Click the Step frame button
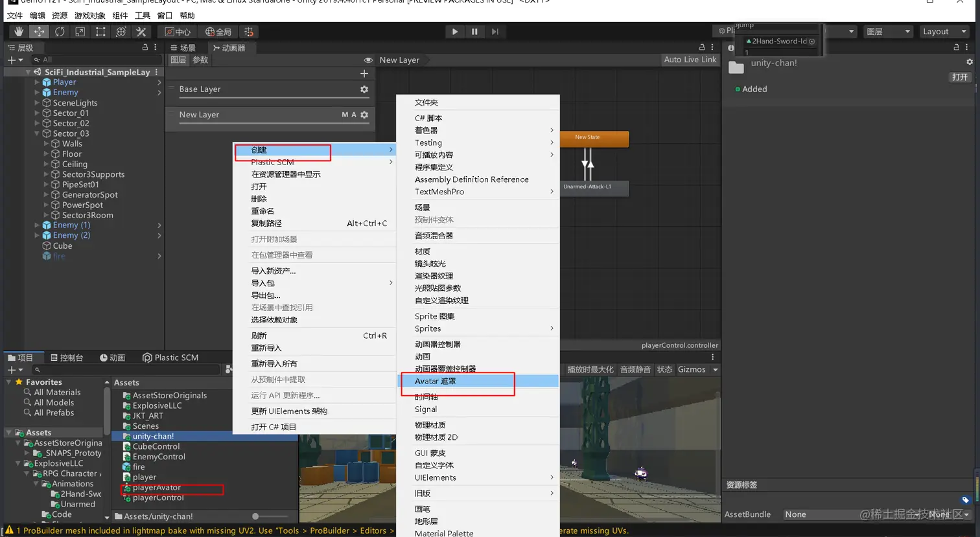Image resolution: width=980 pixels, height=537 pixels. (495, 32)
